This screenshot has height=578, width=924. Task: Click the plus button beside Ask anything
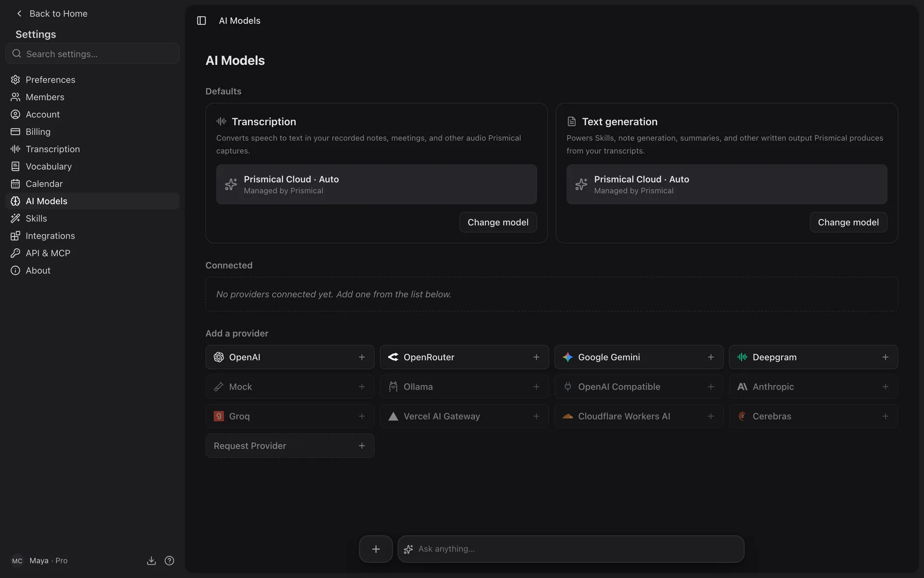(x=376, y=549)
